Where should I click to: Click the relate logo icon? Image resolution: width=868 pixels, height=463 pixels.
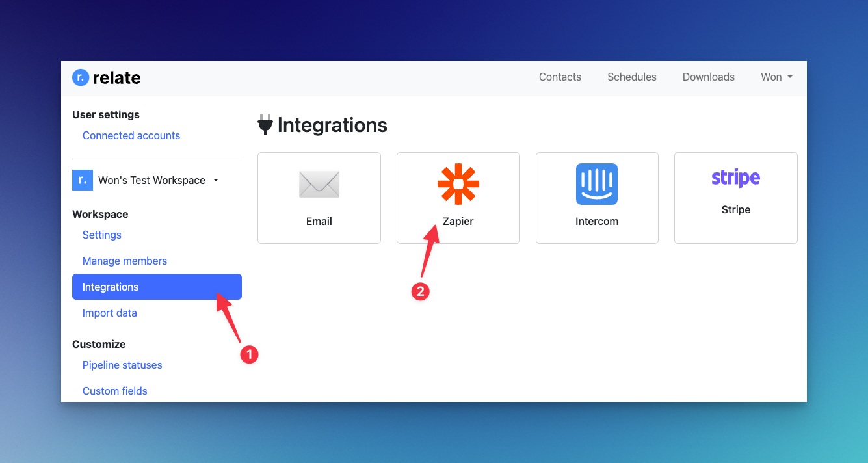coord(80,77)
